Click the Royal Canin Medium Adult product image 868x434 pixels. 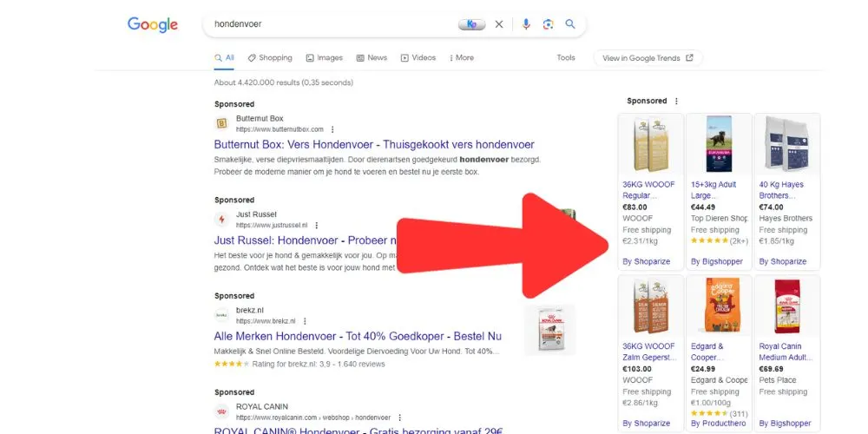(x=786, y=306)
